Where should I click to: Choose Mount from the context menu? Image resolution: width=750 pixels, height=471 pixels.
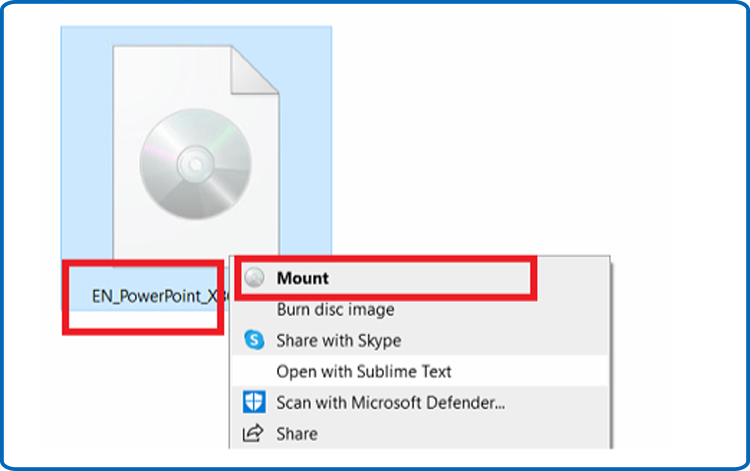tap(420, 278)
